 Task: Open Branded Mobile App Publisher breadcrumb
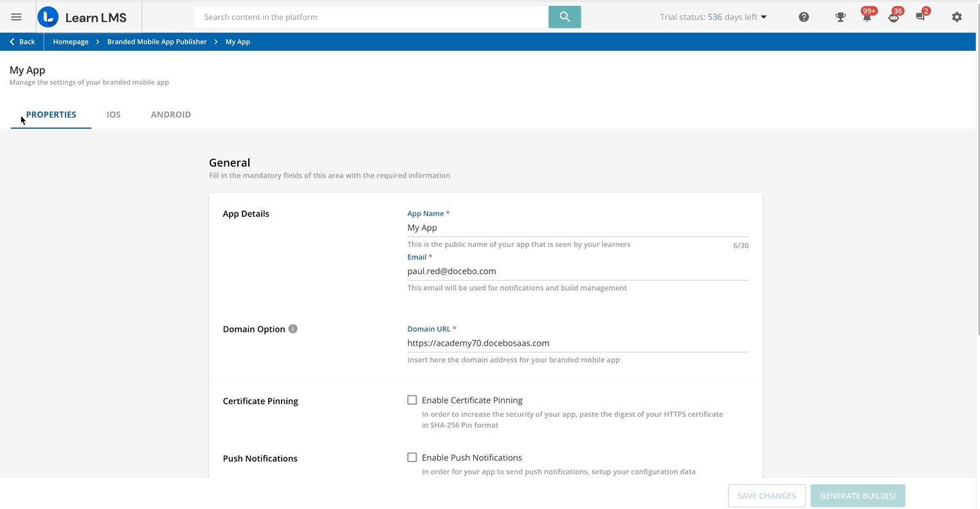coord(157,42)
